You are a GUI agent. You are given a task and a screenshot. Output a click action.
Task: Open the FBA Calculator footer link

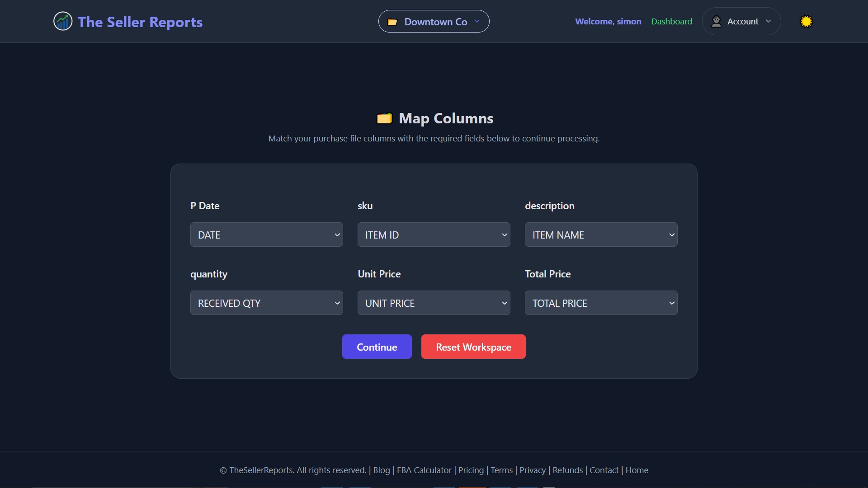point(424,470)
